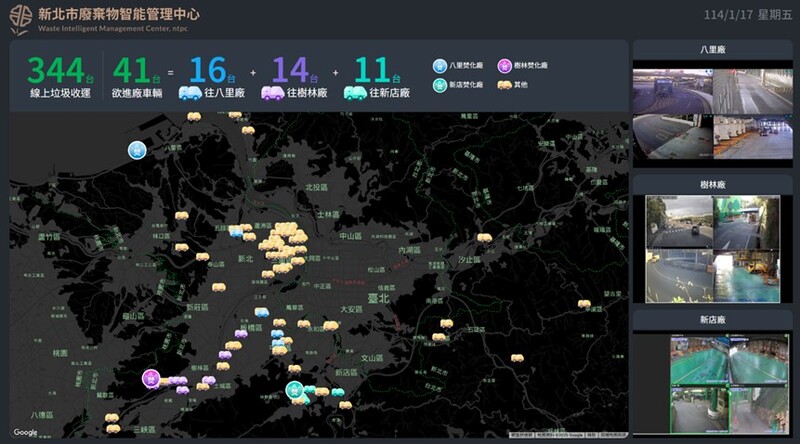The height and width of the screenshot is (444, 800).
Task: Open the top-left 樹林廠 camera feed
Action: [x=679, y=222]
